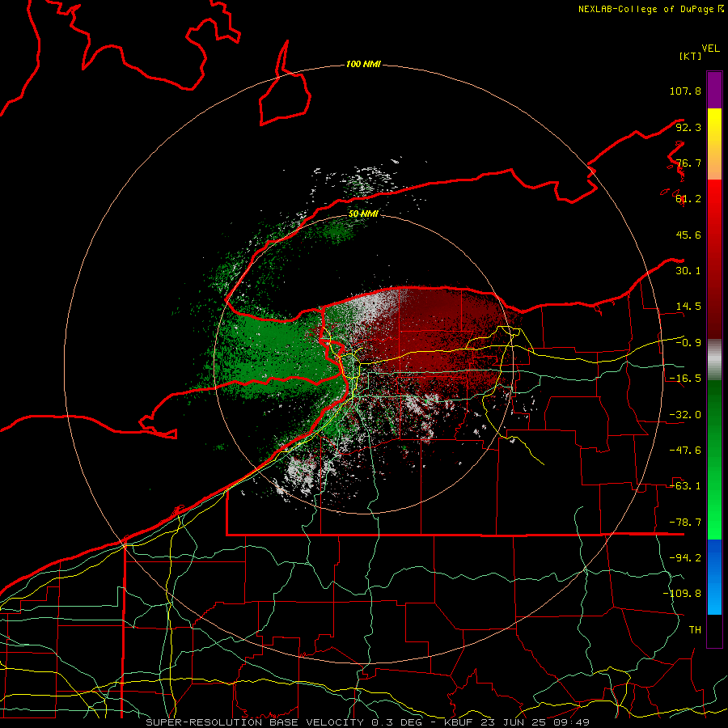
Task: Click the 30.1 velocity scale value
Action: 688,271
